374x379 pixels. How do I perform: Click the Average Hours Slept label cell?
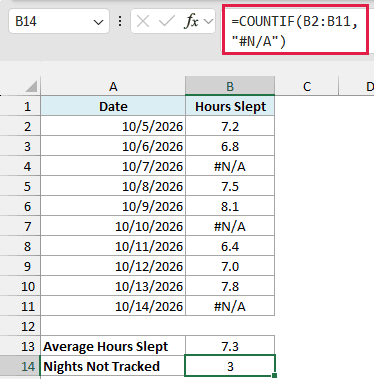(113, 346)
